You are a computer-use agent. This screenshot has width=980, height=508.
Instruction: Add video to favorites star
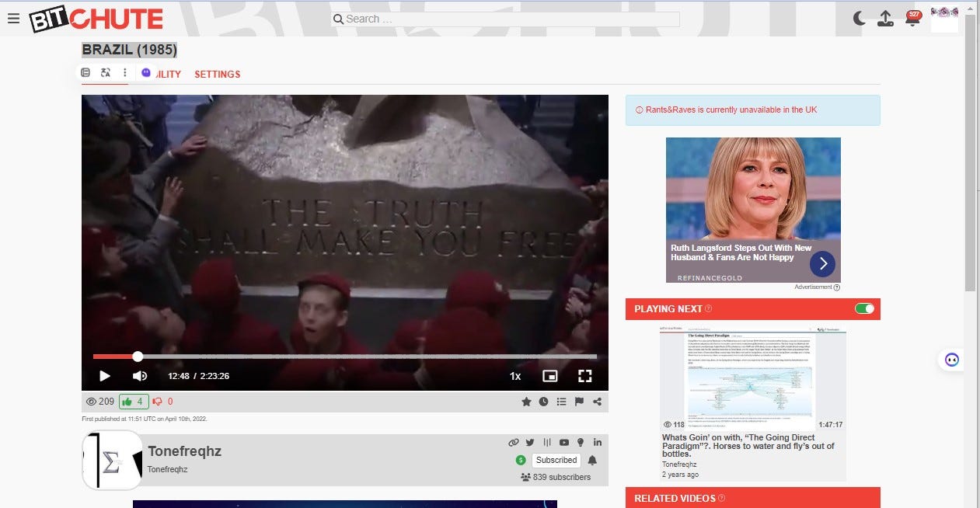tap(526, 402)
